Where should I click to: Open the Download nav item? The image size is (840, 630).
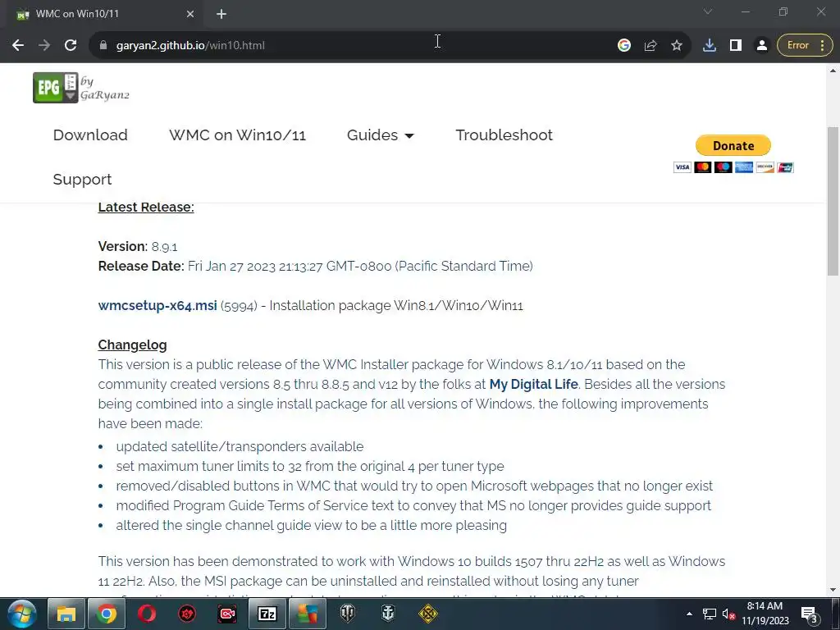(90, 135)
